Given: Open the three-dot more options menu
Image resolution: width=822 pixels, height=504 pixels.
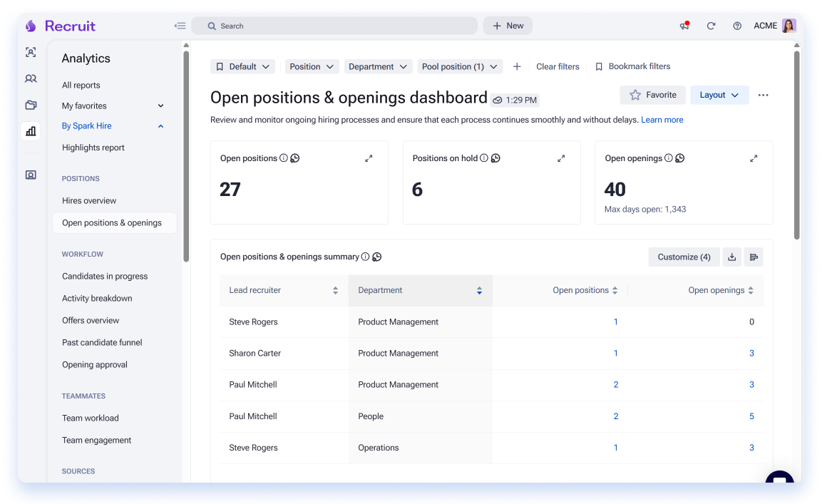Looking at the screenshot, I should click(764, 95).
